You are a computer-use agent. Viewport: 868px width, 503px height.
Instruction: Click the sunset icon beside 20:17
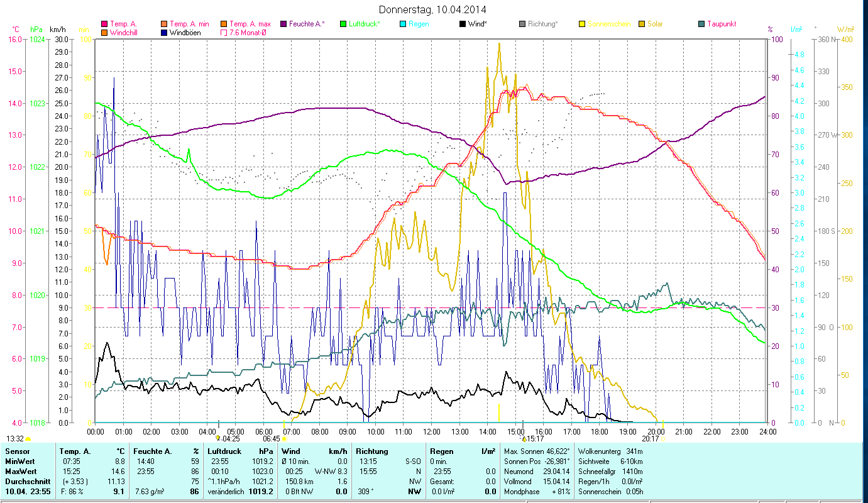click(x=662, y=439)
